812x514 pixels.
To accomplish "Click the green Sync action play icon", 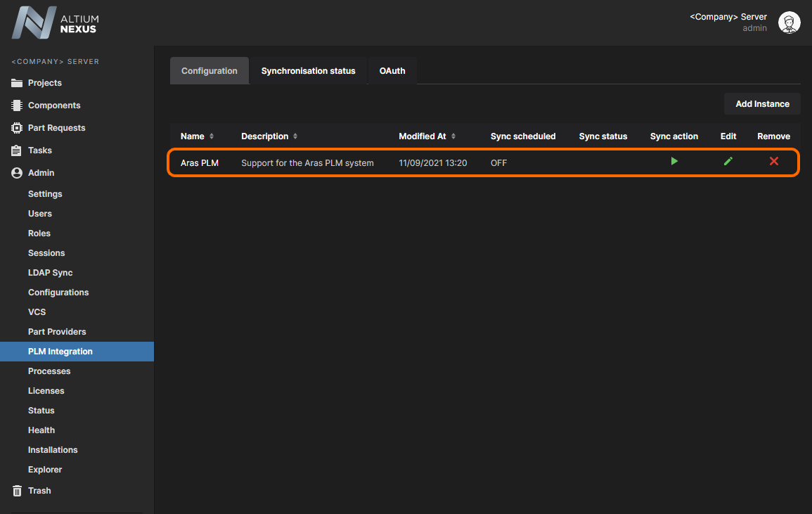I will (674, 162).
